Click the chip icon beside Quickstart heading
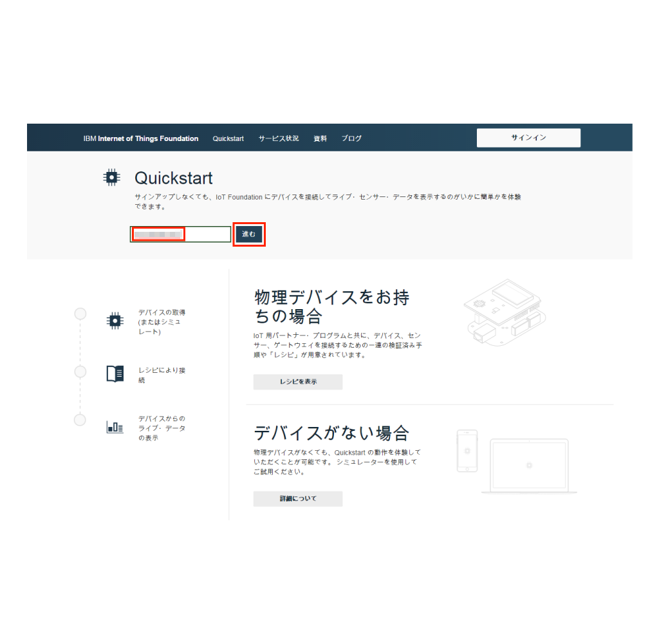The image size is (659, 644). (x=111, y=178)
